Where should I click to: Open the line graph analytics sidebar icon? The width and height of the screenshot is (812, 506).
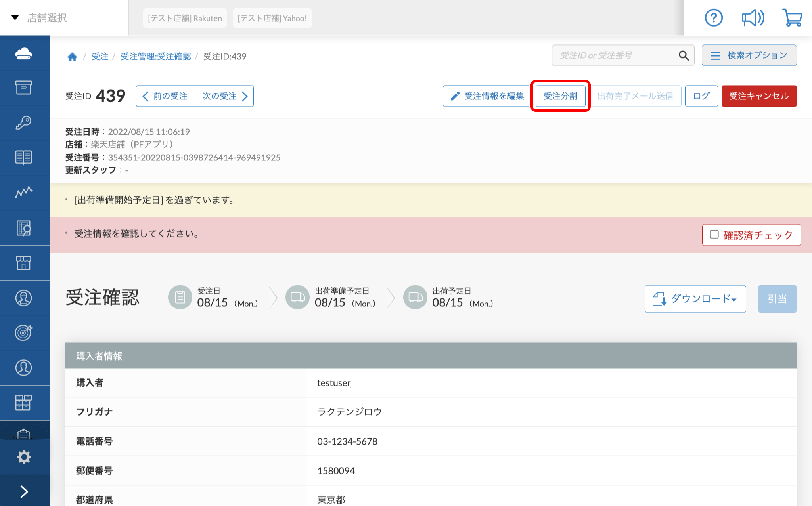pyautogui.click(x=24, y=193)
